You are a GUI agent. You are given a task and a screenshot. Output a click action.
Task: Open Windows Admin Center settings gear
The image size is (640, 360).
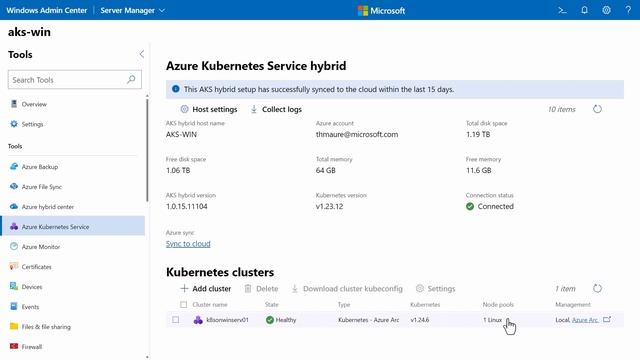[x=607, y=10]
